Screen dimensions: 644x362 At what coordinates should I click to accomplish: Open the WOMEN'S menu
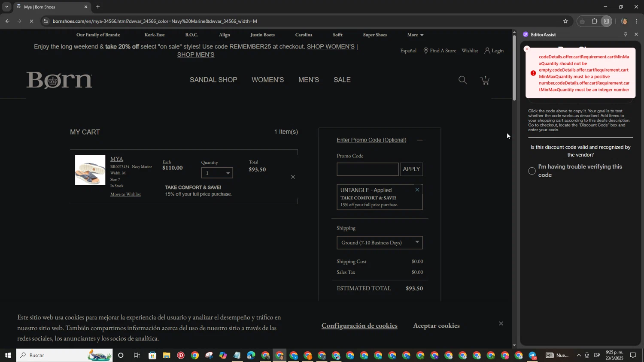tap(267, 80)
